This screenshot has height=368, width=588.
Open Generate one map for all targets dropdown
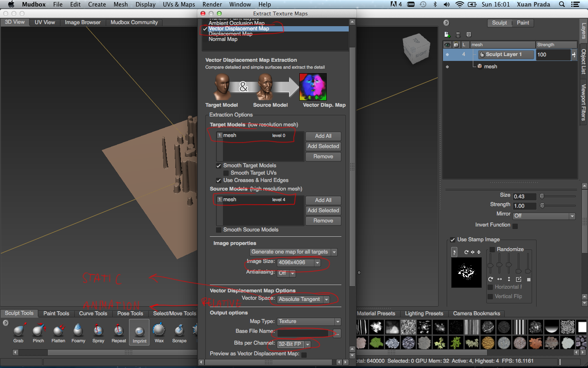pos(294,252)
